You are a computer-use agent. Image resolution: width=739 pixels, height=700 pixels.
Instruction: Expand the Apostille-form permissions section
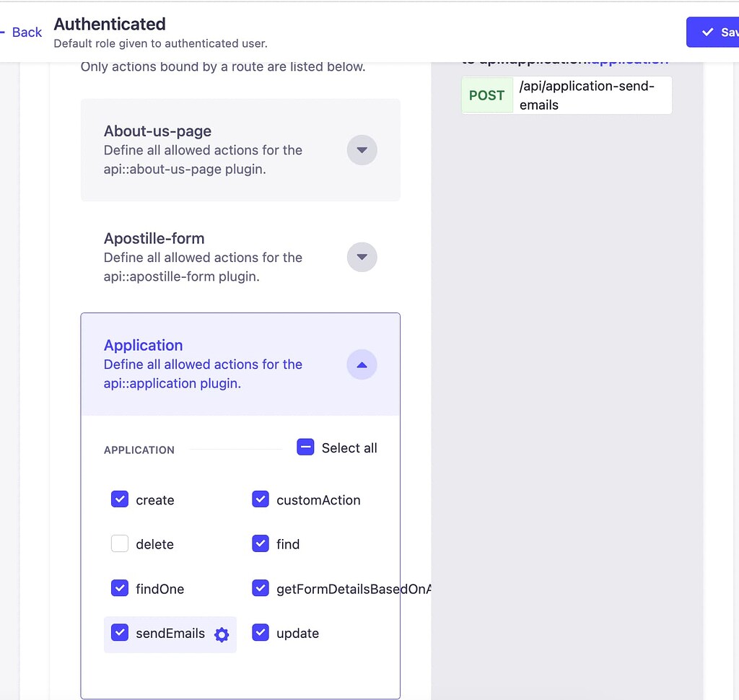[362, 257]
